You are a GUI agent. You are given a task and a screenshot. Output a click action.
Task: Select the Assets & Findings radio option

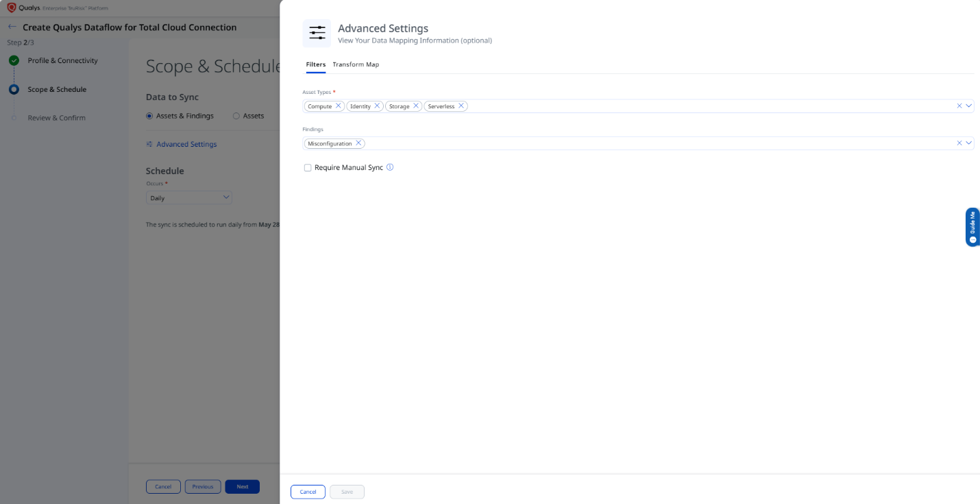click(x=149, y=116)
